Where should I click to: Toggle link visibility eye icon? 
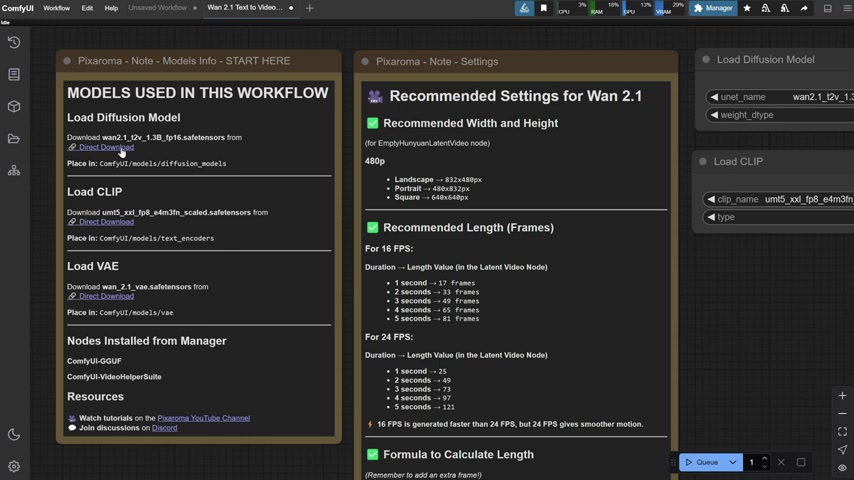tap(842, 467)
